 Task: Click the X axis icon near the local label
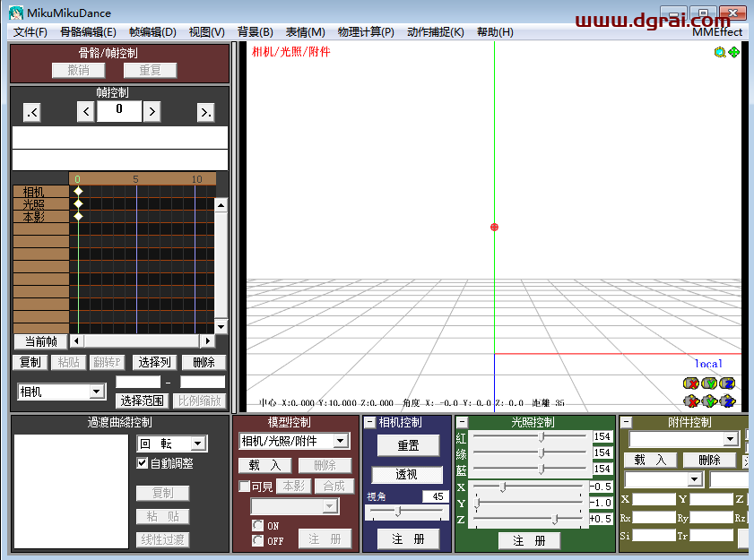pyautogui.click(x=690, y=383)
